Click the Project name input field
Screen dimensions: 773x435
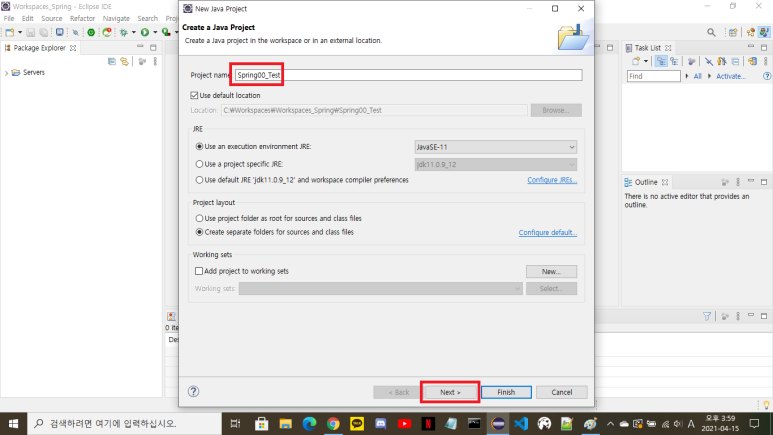coord(408,75)
